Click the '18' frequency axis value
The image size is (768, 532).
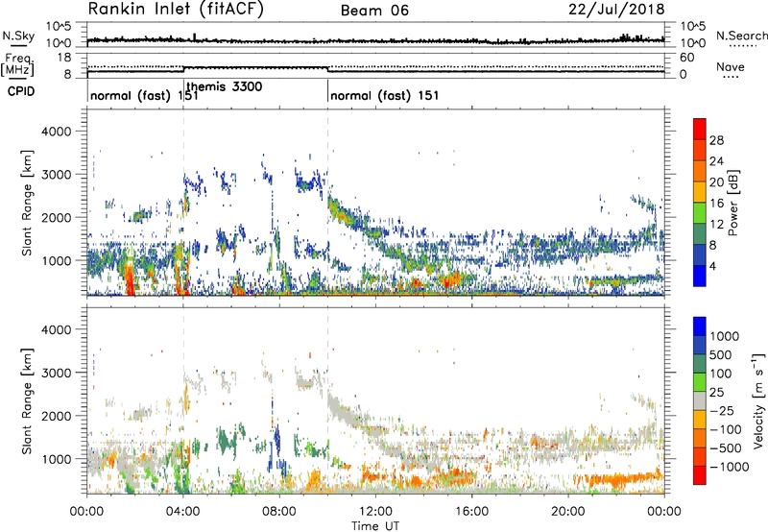coord(64,58)
